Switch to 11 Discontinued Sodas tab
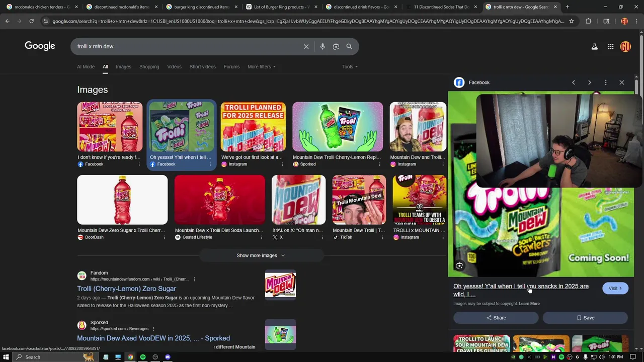Viewport: 644px width, 362px height. [x=441, y=7]
